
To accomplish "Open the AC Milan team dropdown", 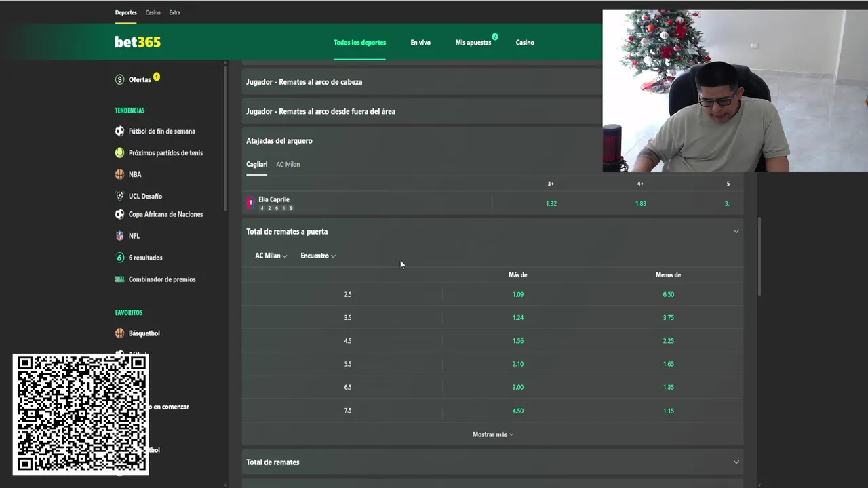I will click(271, 256).
